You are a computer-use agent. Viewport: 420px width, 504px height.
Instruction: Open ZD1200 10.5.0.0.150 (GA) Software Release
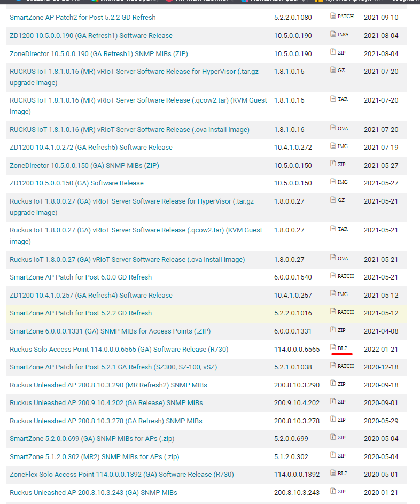point(76,183)
